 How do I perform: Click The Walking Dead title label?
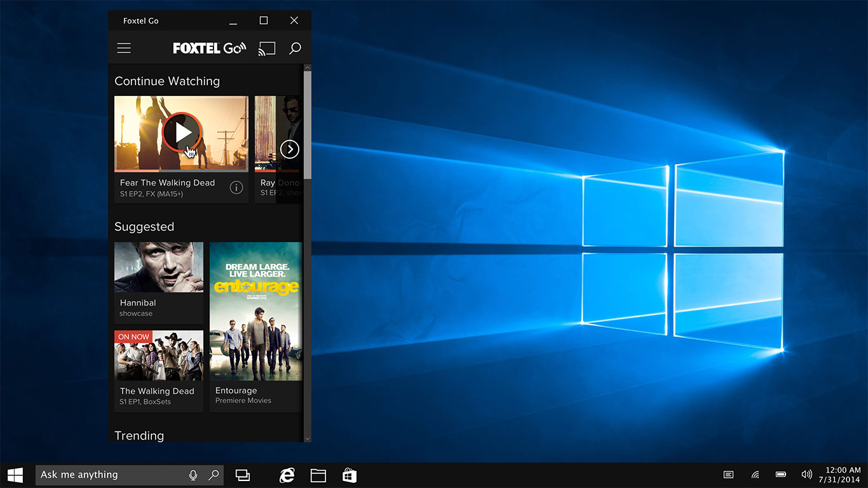157,391
